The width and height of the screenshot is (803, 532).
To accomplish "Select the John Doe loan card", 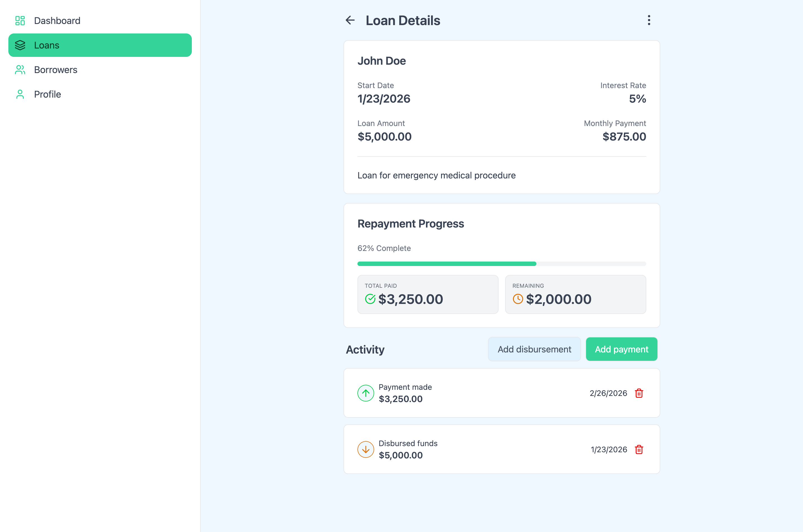I will point(501,117).
